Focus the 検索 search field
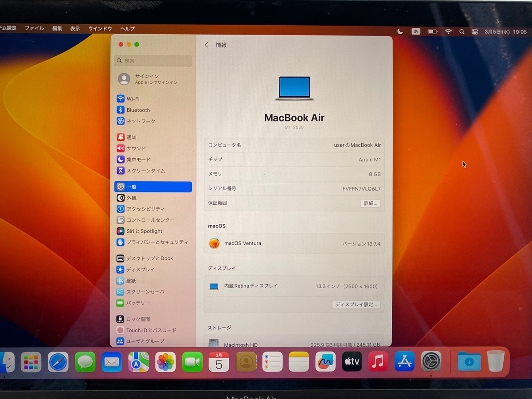The height and width of the screenshot is (399, 532). tap(153, 61)
